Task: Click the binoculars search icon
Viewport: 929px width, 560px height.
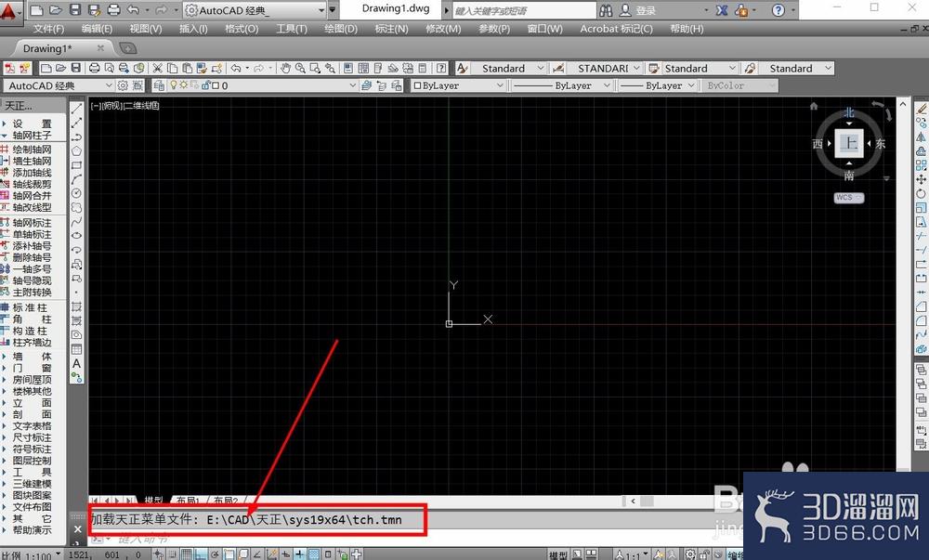Action: (x=606, y=10)
